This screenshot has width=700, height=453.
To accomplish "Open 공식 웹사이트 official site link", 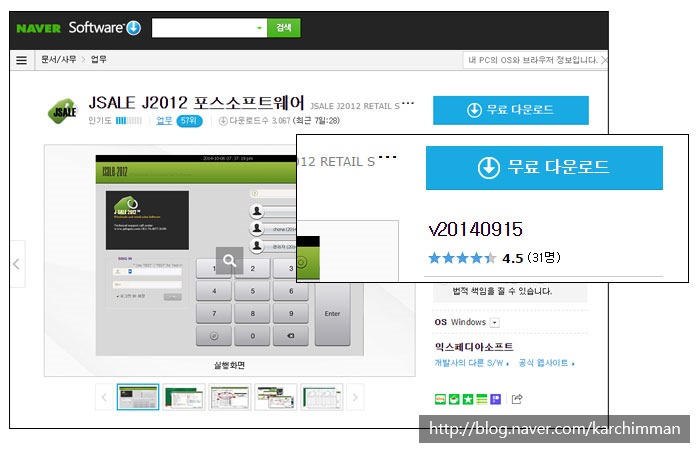I will pos(546,363).
